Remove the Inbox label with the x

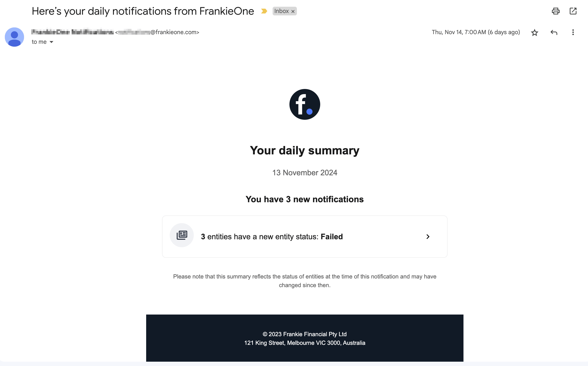pyautogui.click(x=293, y=11)
